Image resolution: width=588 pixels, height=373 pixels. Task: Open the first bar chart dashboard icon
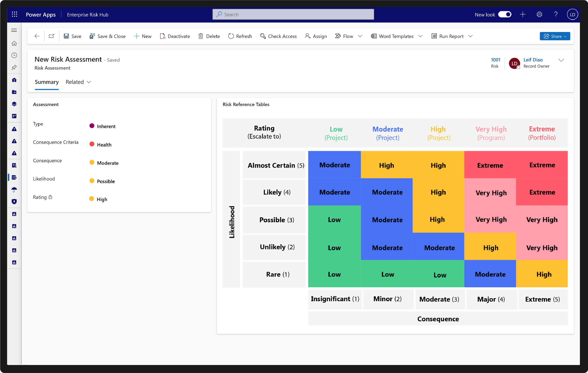(14, 214)
